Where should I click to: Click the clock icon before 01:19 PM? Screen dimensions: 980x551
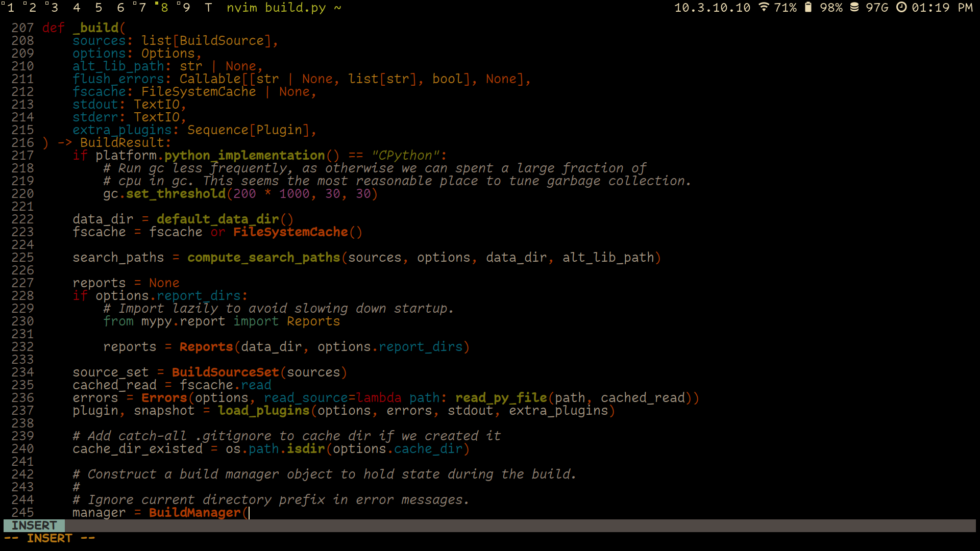(901, 8)
